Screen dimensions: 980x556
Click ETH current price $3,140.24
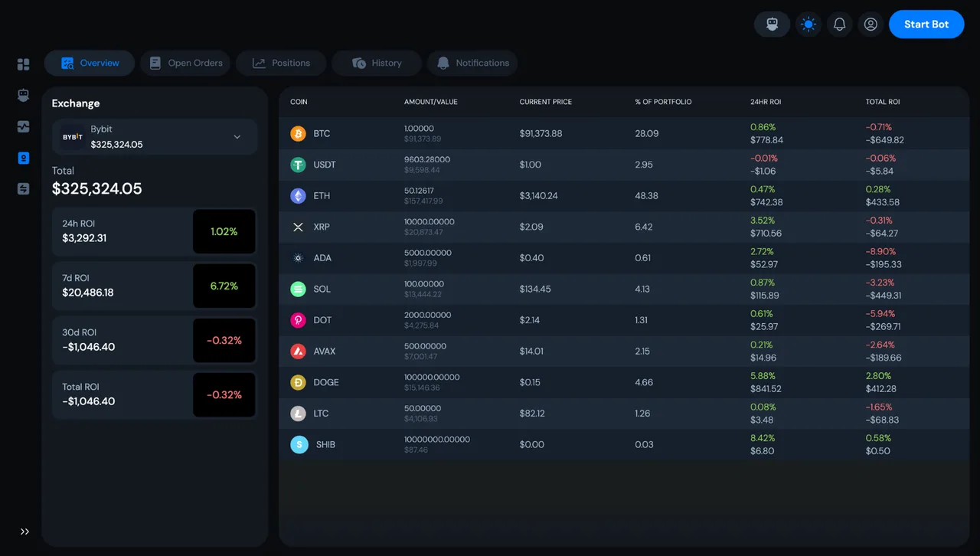point(538,196)
